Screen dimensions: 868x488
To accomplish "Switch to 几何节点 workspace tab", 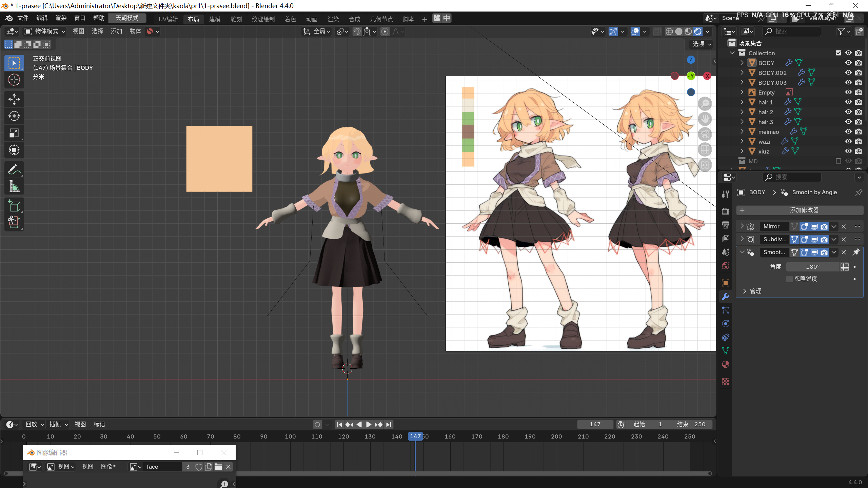I will pyautogui.click(x=381, y=19).
